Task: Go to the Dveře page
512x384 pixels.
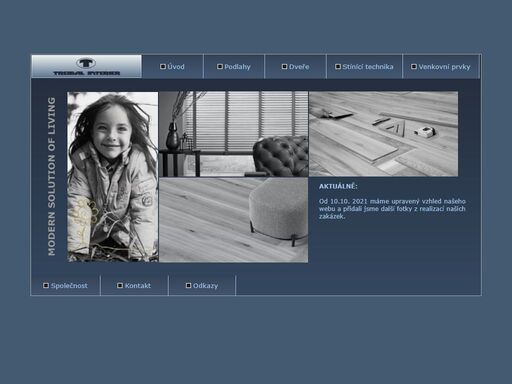Action: [x=299, y=67]
